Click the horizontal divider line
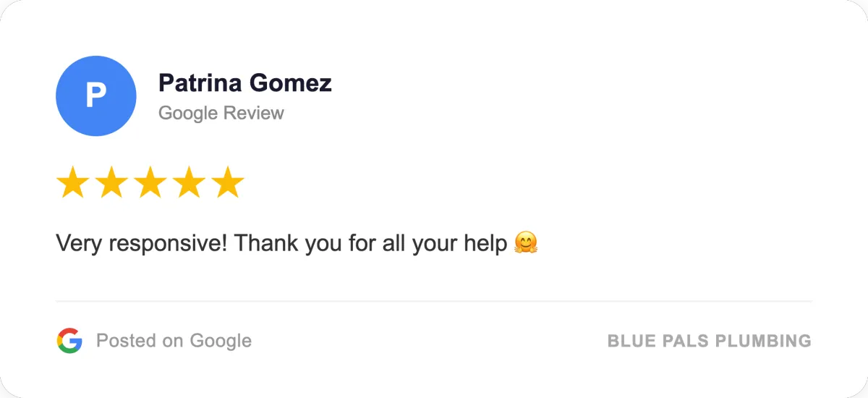The width and height of the screenshot is (868, 398). click(434, 300)
